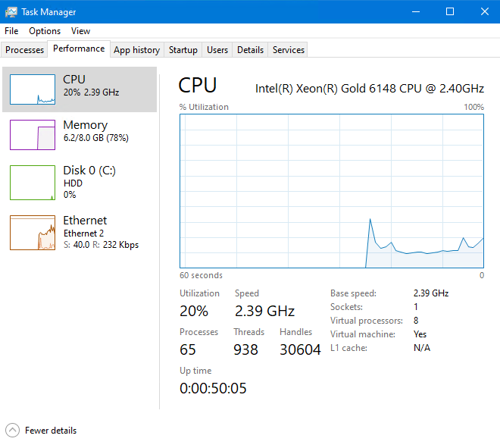The height and width of the screenshot is (448, 500).
Task: Minimize the Task Manager window
Action: (415, 11)
